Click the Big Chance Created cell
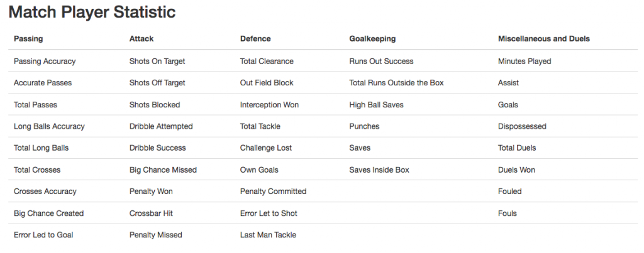644x253 pixels. coord(49,213)
